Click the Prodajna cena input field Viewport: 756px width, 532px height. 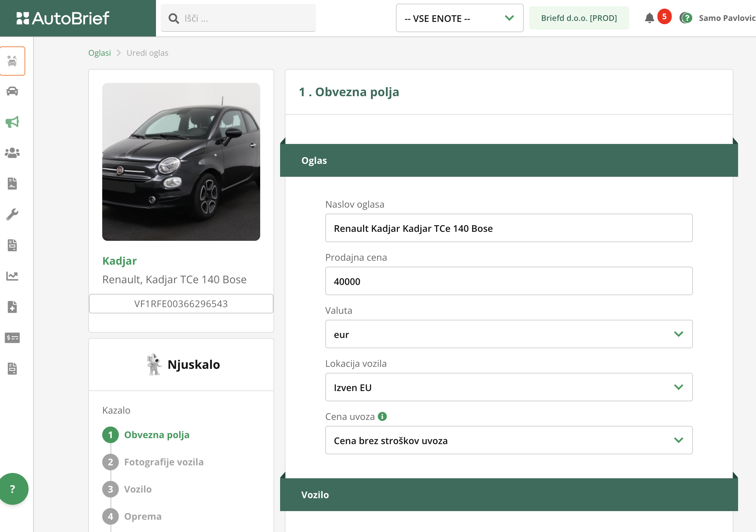point(509,281)
